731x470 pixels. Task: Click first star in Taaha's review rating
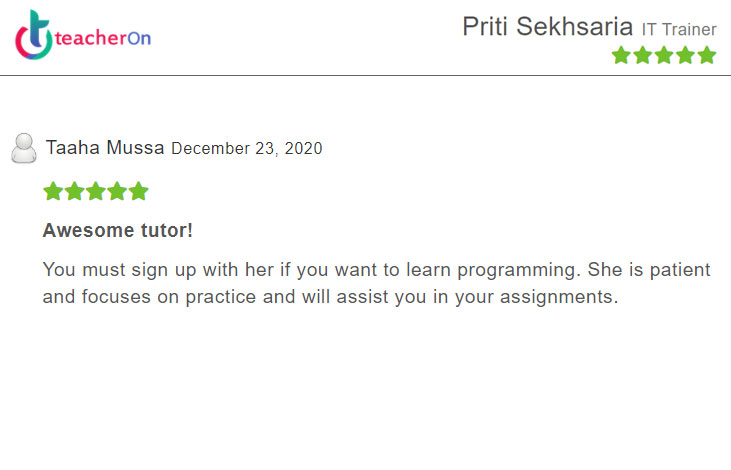53,191
